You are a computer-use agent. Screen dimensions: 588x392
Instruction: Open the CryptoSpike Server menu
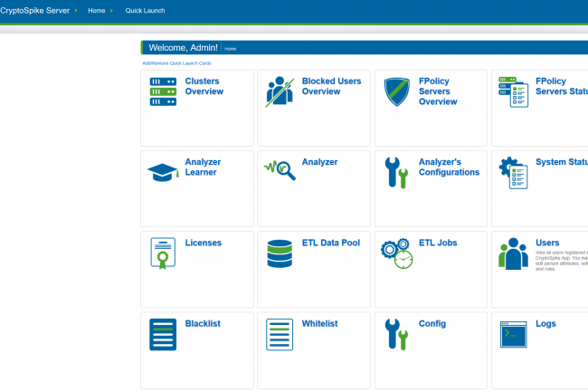pos(34,11)
